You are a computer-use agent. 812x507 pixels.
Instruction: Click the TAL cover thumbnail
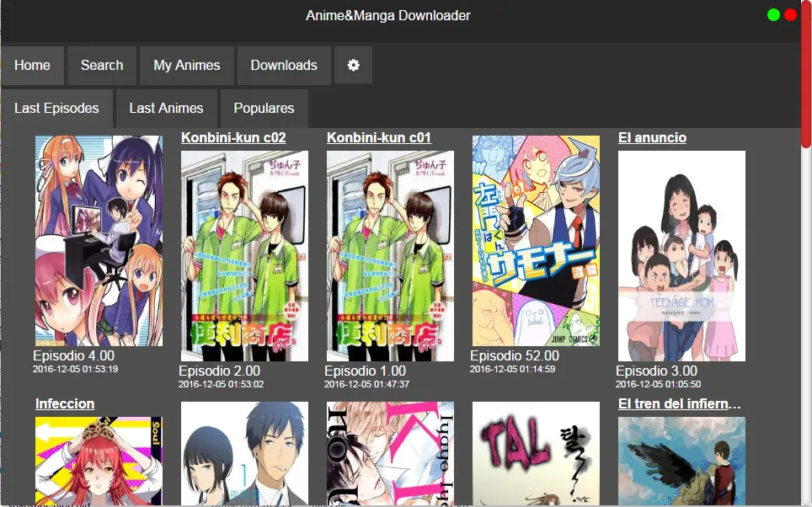536,453
